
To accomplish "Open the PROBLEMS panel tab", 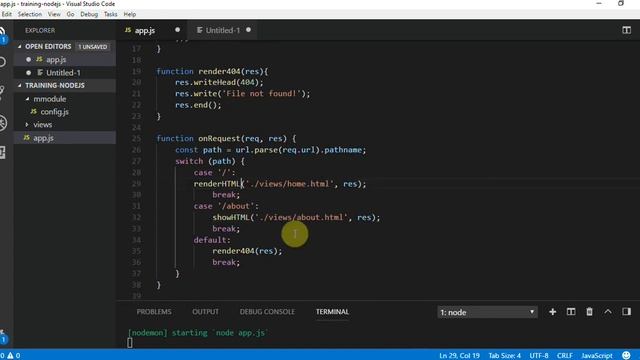I will (x=154, y=312).
